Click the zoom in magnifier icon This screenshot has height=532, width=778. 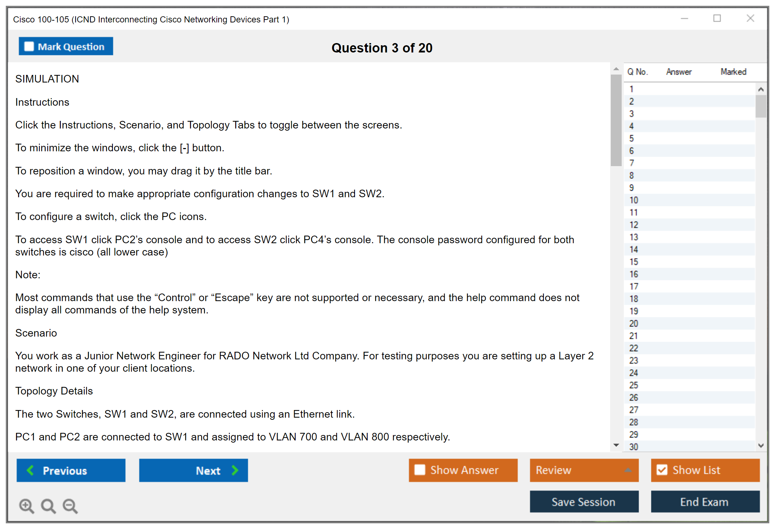[26, 506]
